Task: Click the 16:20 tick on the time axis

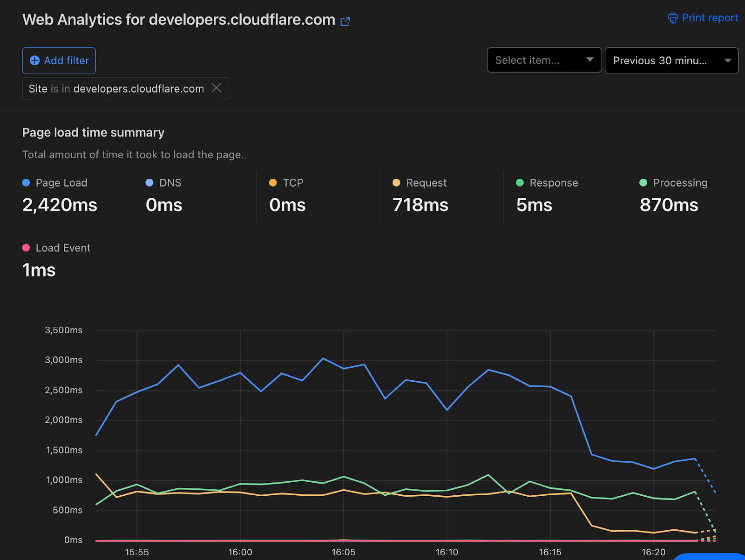Action: 654,552
